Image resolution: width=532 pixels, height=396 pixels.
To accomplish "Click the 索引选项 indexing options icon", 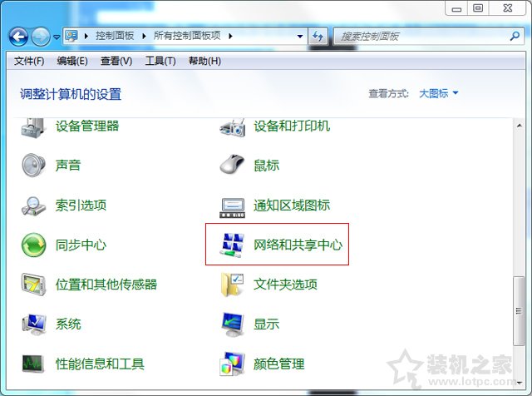I will [34, 205].
